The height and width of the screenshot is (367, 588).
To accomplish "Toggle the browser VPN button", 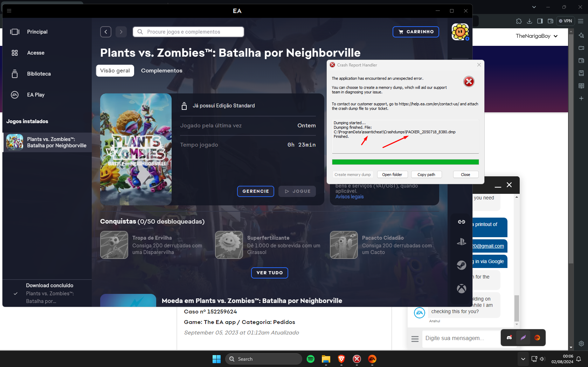I will click(x=566, y=21).
